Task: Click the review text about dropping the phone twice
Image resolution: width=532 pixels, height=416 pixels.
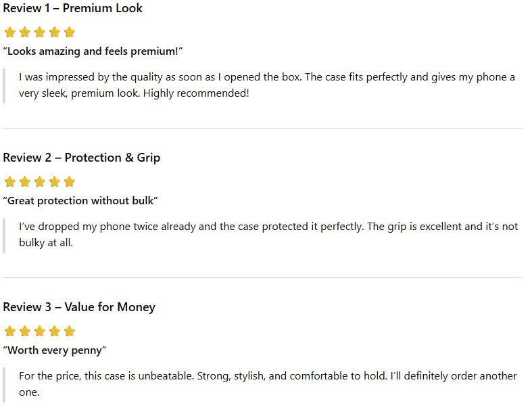Action: [x=268, y=234]
